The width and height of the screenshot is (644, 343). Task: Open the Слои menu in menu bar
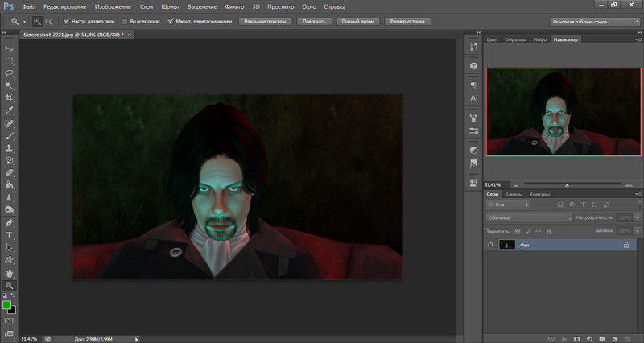click(147, 6)
